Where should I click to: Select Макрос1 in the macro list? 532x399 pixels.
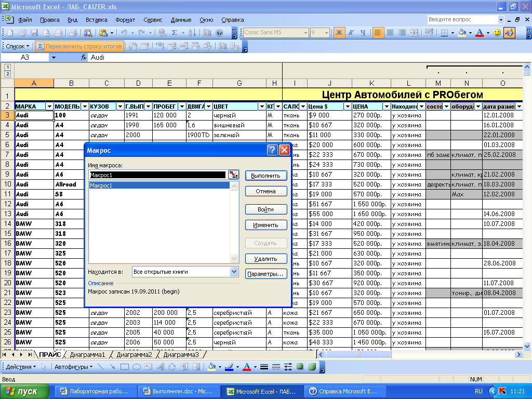click(x=159, y=185)
